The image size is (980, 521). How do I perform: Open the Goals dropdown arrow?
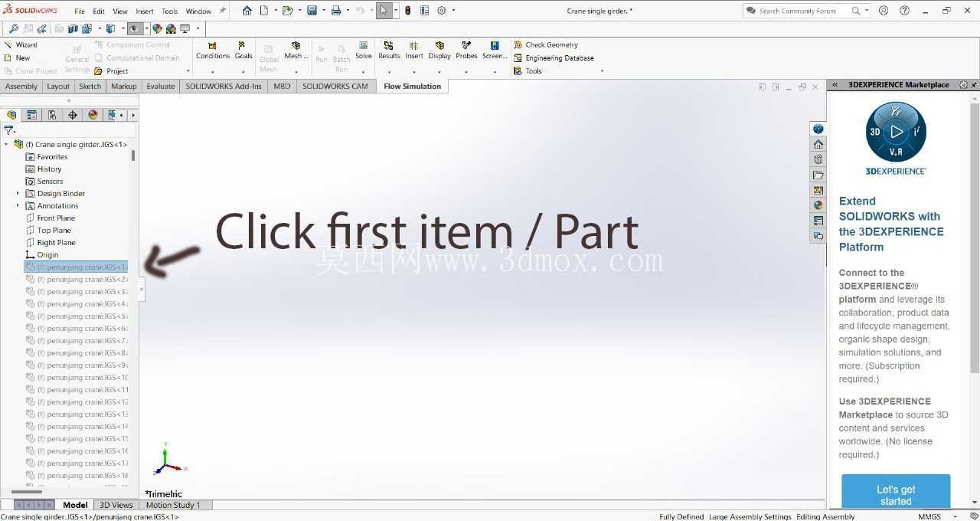click(x=243, y=72)
